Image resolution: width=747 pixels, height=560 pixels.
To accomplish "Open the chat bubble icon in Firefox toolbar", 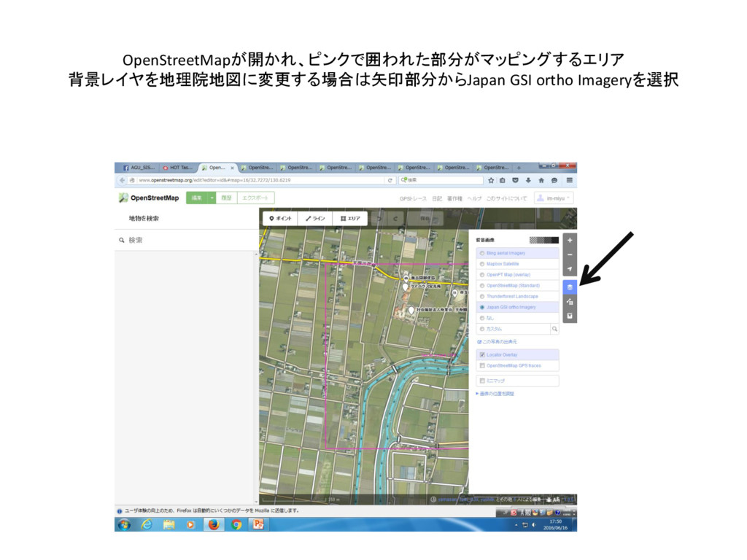I will [554, 181].
